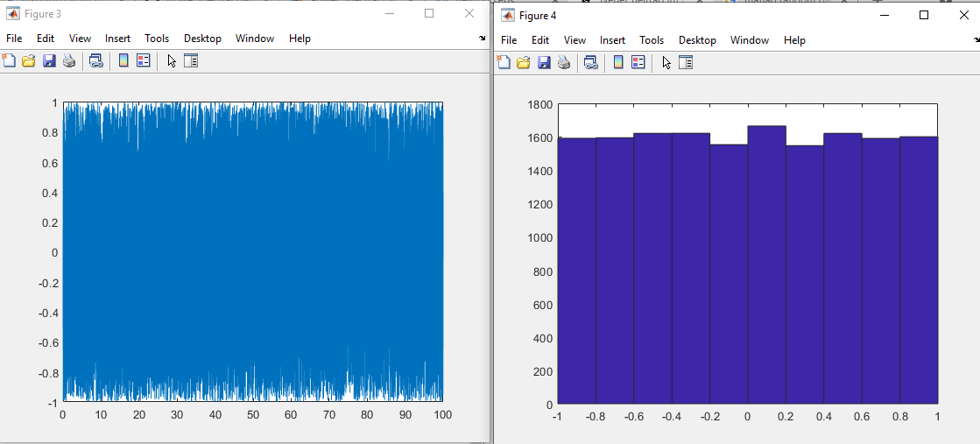Insert Colorbar in Figure 4

click(x=619, y=62)
